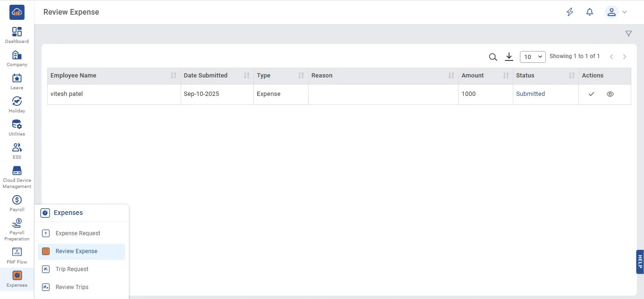Open the HELP side tab

click(640, 262)
